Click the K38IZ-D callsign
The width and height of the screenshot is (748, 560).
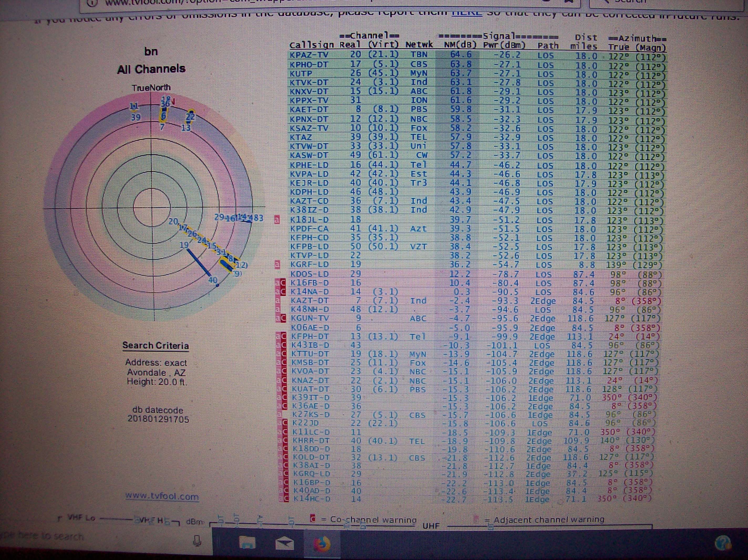pyautogui.click(x=309, y=210)
